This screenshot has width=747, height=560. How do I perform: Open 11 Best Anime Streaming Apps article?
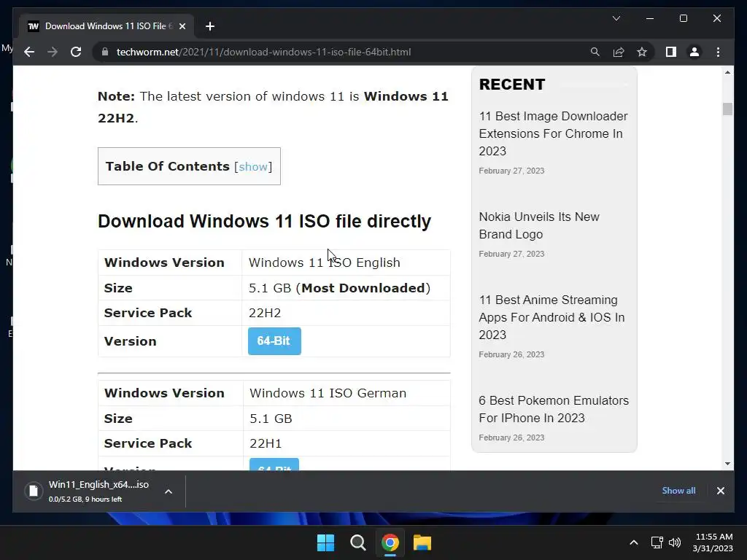tap(551, 317)
